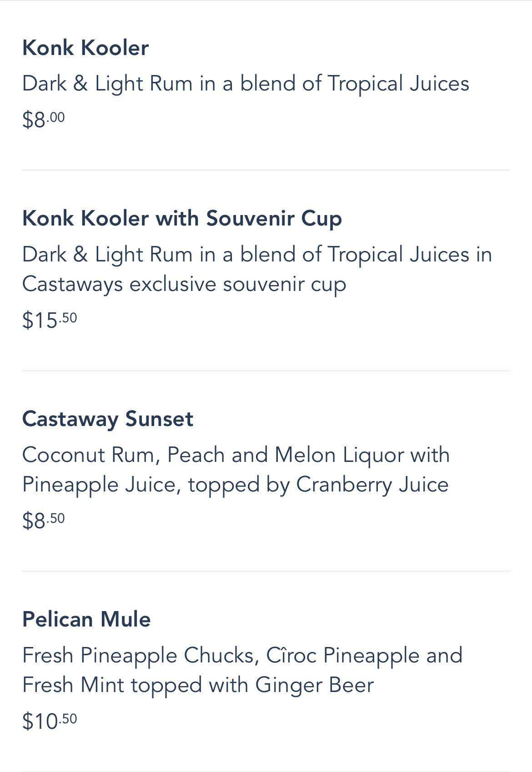Click divider below Konk Kooler entry
This screenshot has width=532, height=772.
[266, 170]
